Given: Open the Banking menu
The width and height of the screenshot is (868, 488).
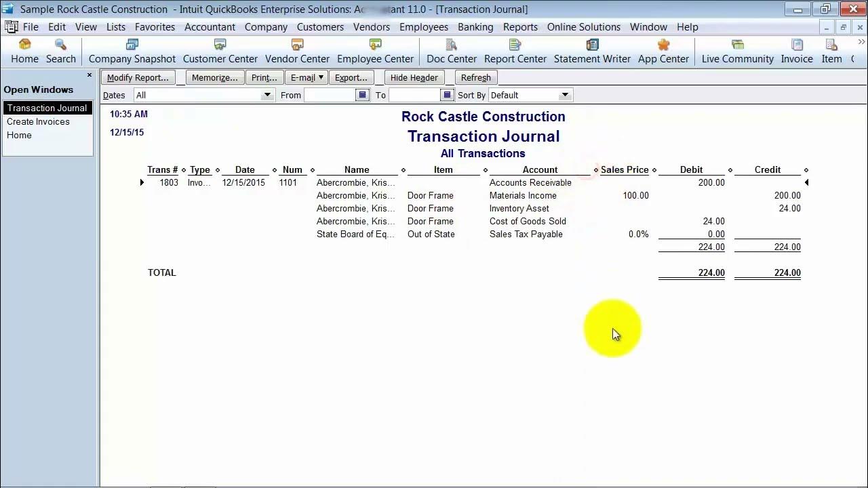Looking at the screenshot, I should (475, 27).
